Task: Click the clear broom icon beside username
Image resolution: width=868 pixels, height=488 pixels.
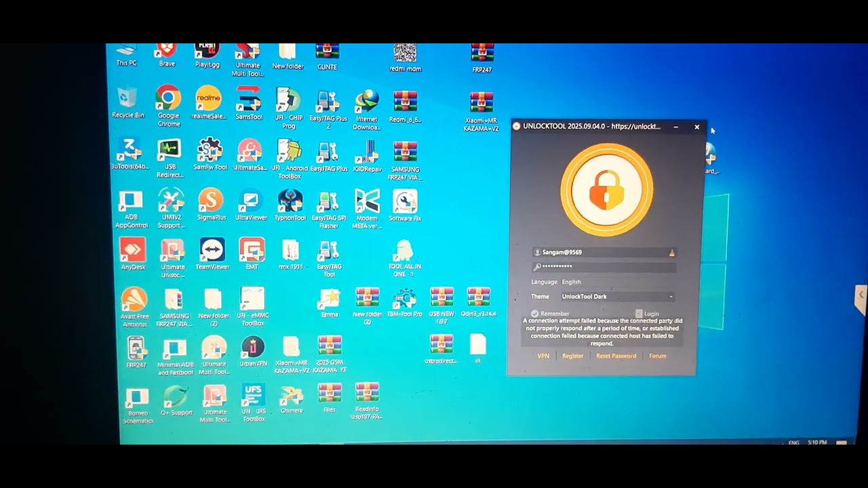Action: coord(671,253)
